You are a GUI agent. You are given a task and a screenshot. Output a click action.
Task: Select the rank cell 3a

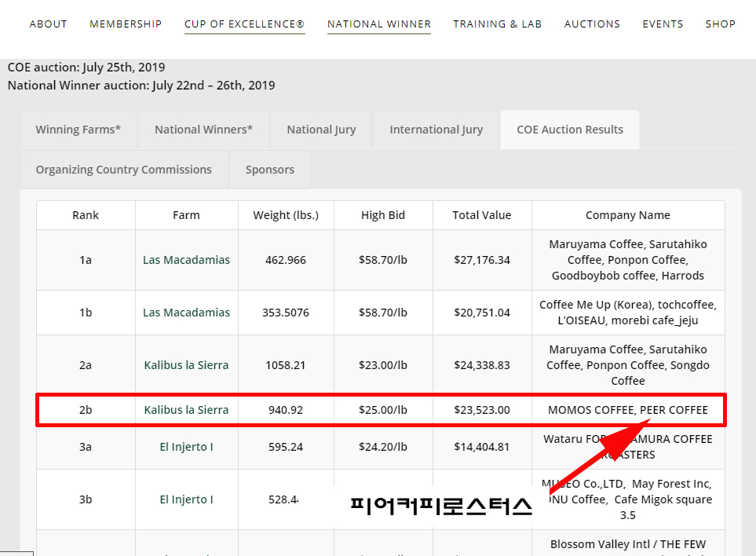[86, 447]
